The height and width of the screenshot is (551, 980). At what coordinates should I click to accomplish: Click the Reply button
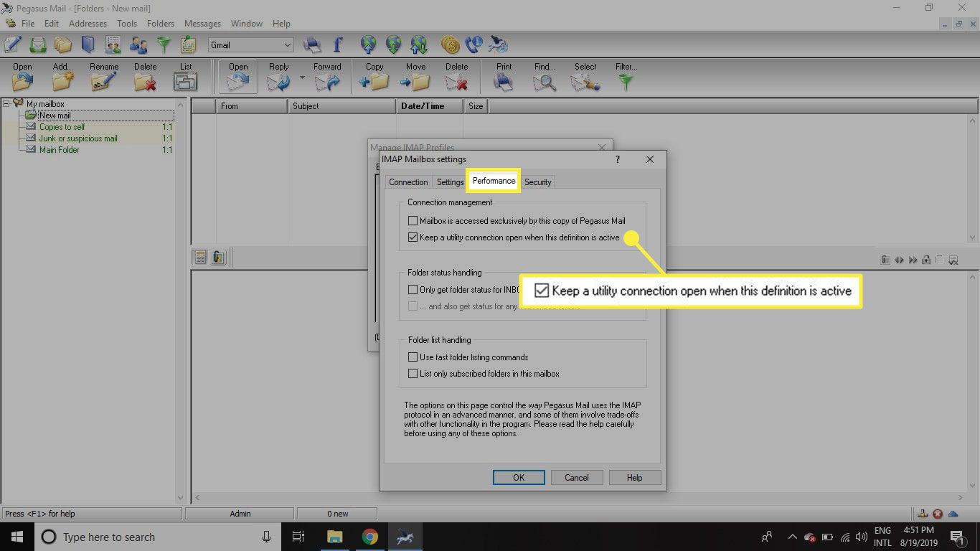click(x=278, y=76)
